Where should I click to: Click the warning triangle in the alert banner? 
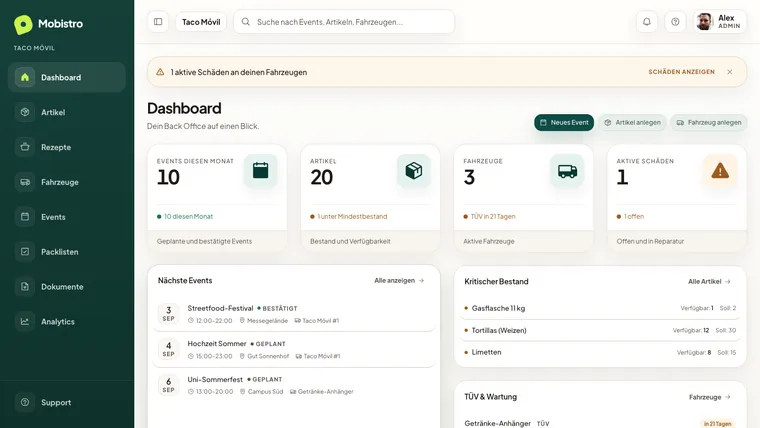[160, 72]
